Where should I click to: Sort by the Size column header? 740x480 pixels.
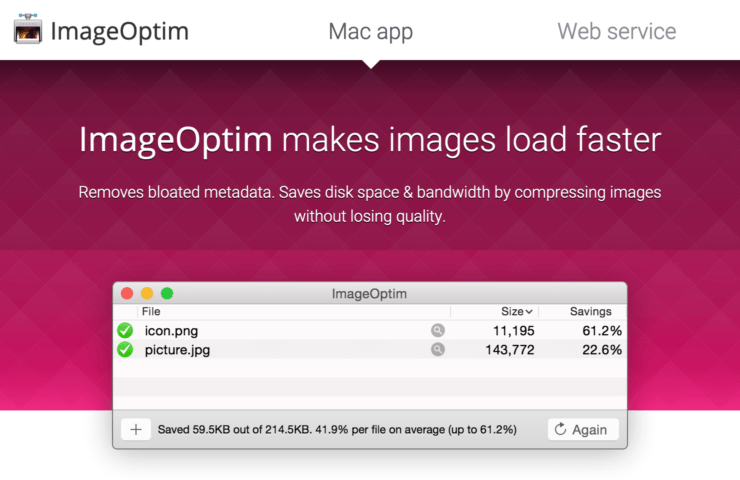(x=516, y=312)
